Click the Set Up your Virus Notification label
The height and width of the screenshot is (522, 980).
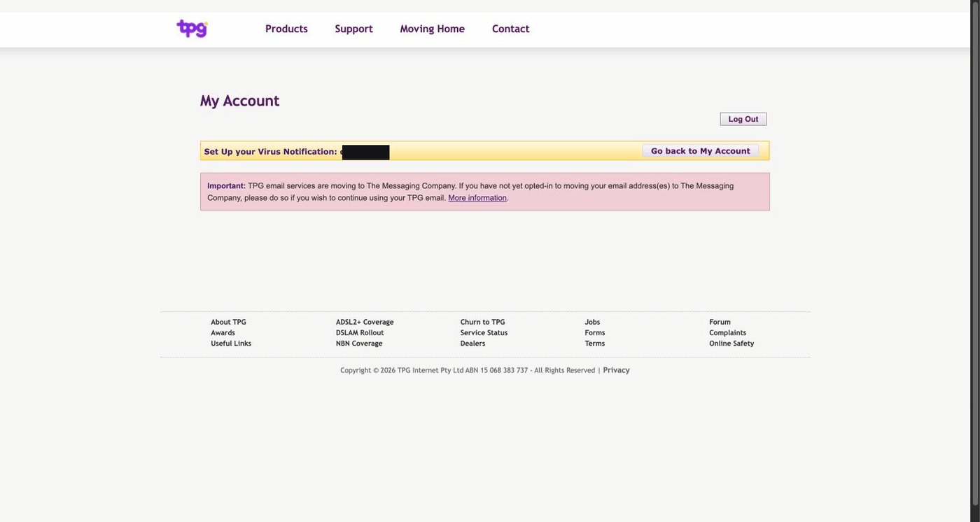pos(270,151)
